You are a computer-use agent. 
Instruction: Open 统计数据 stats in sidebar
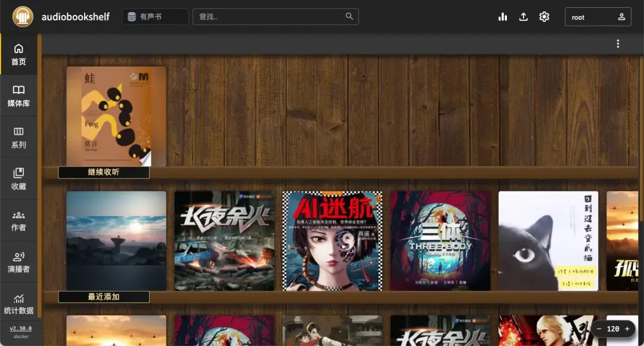[18, 304]
